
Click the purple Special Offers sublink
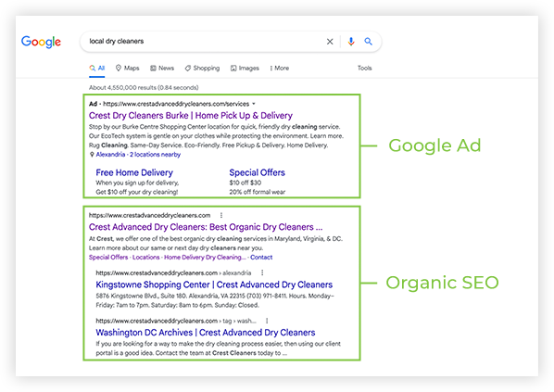click(x=108, y=258)
